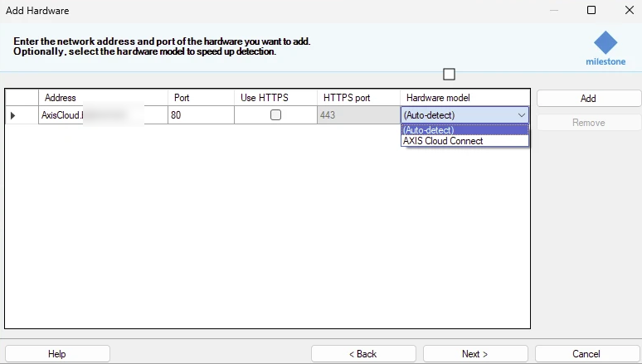Click the Address column header
The width and height of the screenshot is (642, 364).
coord(103,98)
